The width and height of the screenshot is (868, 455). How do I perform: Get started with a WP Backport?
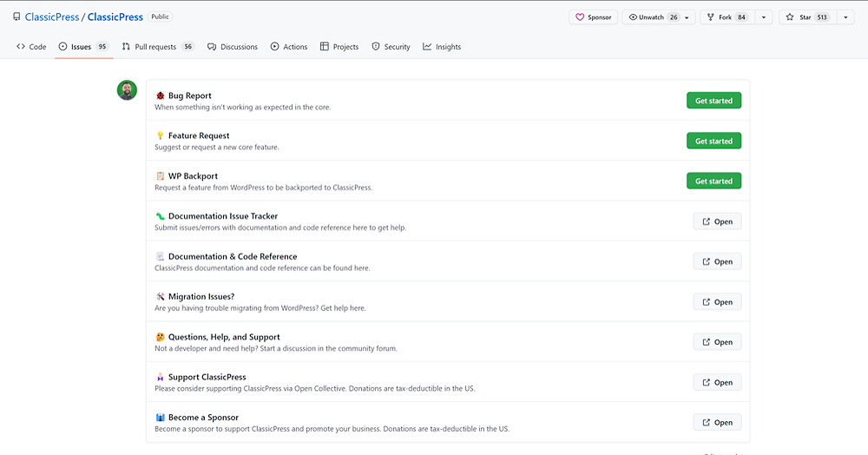(713, 181)
